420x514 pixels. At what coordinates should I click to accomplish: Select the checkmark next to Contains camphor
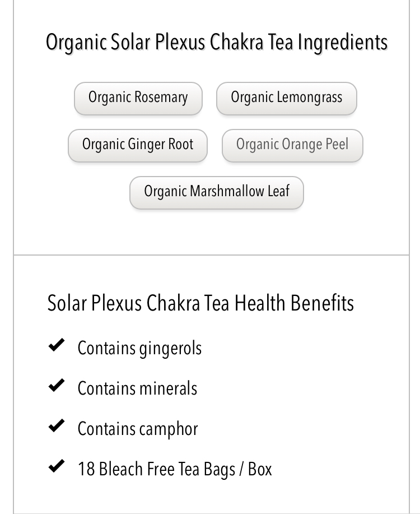[x=57, y=426]
